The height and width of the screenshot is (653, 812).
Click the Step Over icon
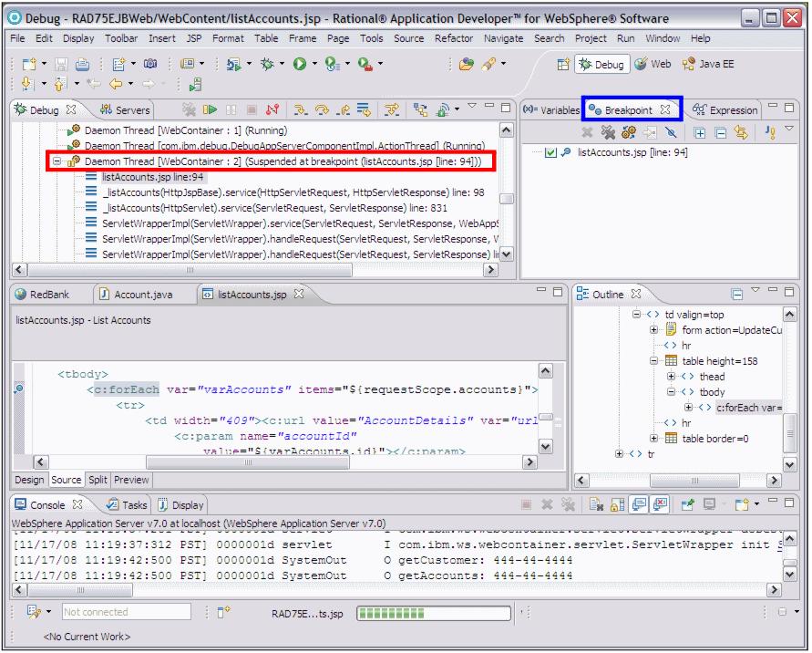322,109
